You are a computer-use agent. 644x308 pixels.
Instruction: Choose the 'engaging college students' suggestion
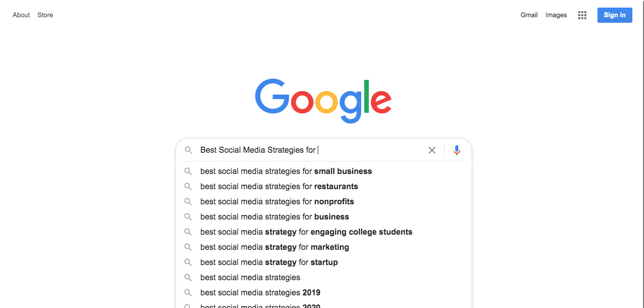306,232
